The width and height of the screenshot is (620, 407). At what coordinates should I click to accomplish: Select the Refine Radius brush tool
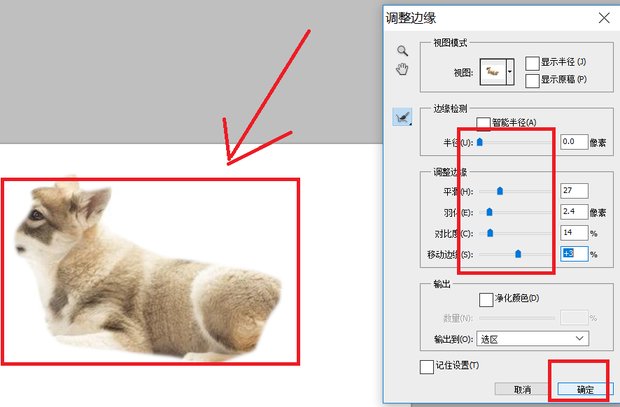(x=402, y=118)
